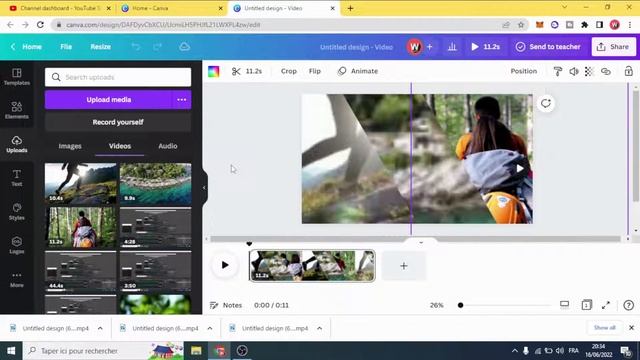This screenshot has width=640, height=360.
Task: Open the insights chart icon
Action: (x=452, y=47)
